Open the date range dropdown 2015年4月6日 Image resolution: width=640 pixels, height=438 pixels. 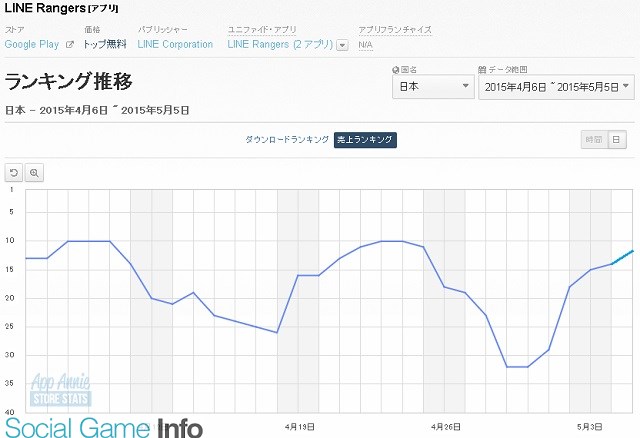click(556, 87)
